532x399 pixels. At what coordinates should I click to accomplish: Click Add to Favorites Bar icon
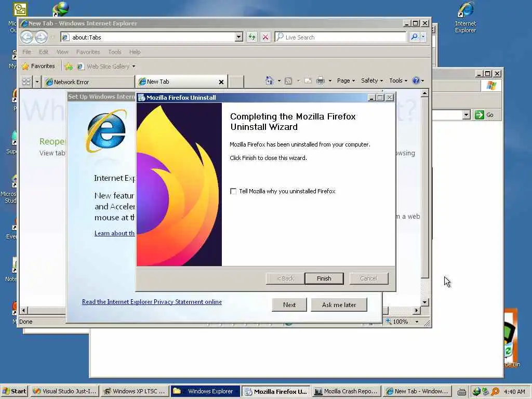point(69,66)
